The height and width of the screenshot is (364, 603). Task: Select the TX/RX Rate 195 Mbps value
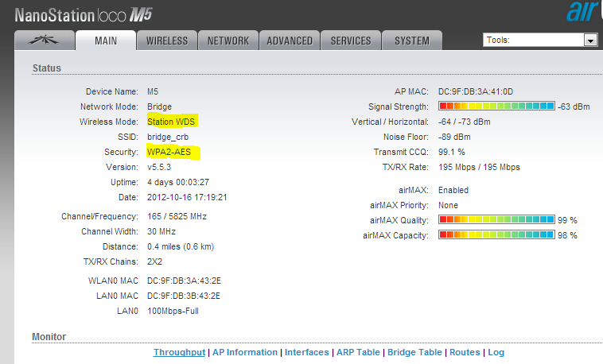click(x=479, y=167)
